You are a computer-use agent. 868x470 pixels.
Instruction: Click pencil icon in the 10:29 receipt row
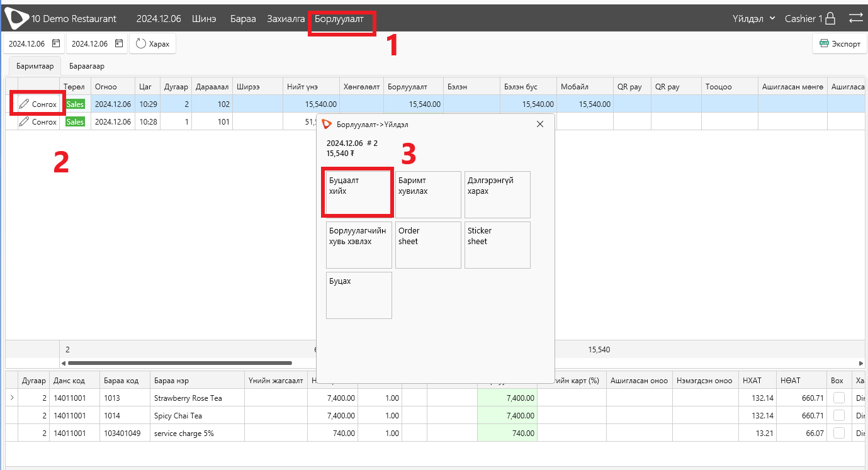[25, 104]
